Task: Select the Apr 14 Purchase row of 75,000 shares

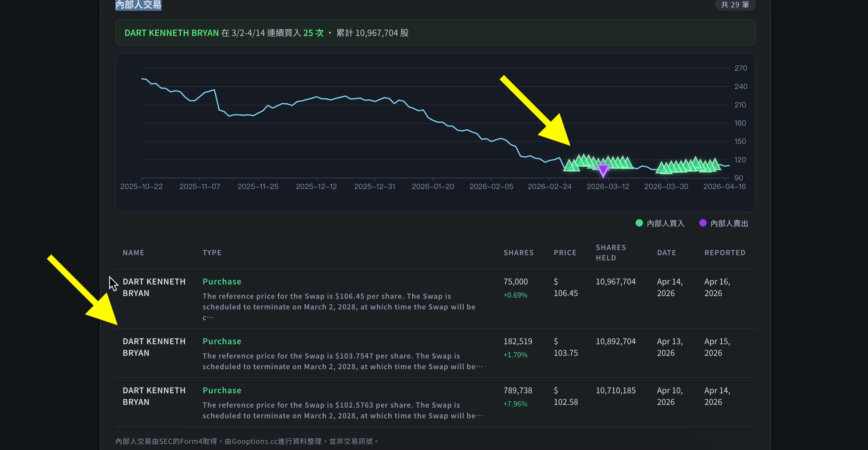Action: point(435,298)
